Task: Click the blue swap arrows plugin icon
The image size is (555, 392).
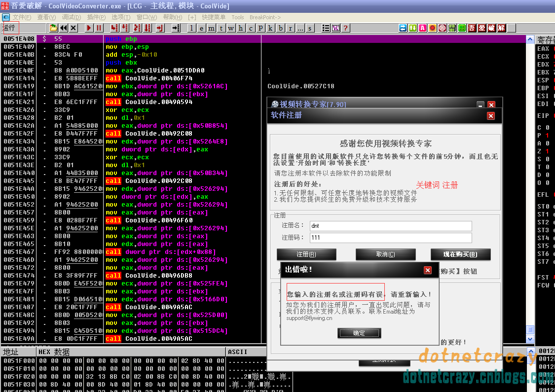Action: pos(403,28)
